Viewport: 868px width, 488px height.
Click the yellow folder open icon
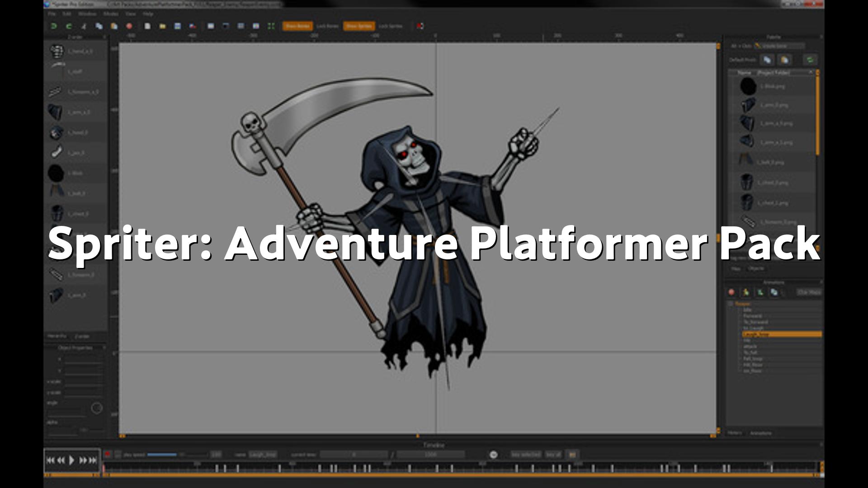(162, 26)
